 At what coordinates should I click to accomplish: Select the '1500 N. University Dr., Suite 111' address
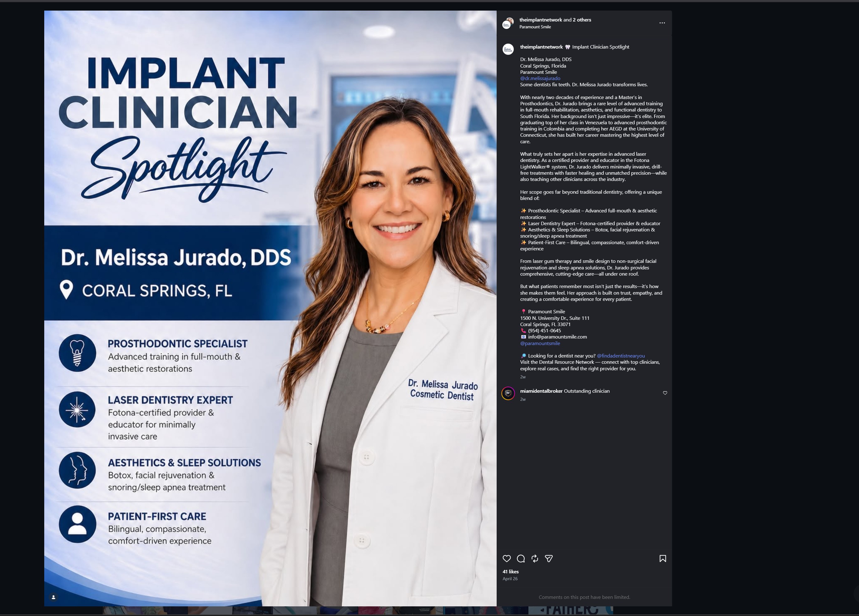(555, 318)
